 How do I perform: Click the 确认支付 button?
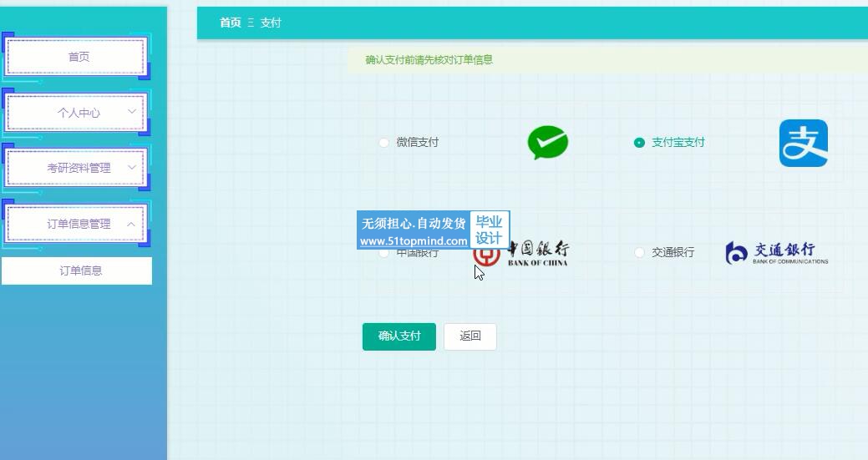pos(399,336)
